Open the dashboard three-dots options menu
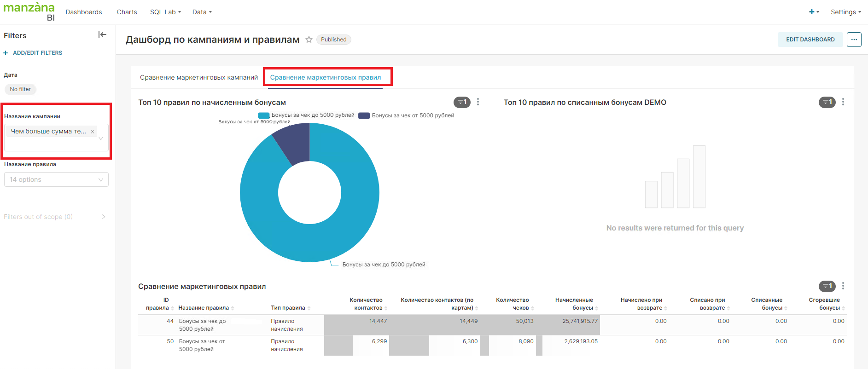This screenshot has width=868, height=369. click(x=854, y=40)
